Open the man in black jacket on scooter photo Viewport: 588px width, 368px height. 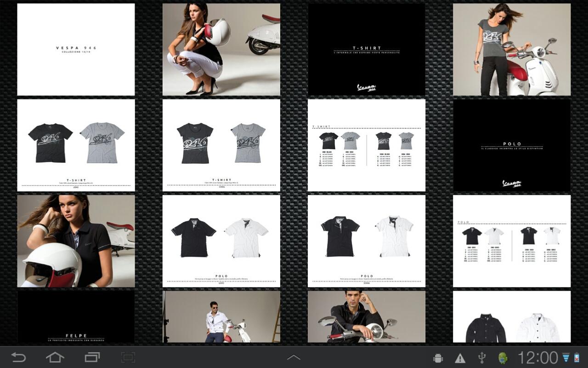[x=367, y=316]
